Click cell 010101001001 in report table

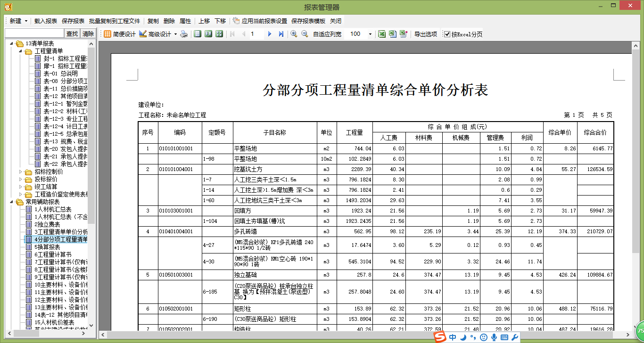[180, 149]
